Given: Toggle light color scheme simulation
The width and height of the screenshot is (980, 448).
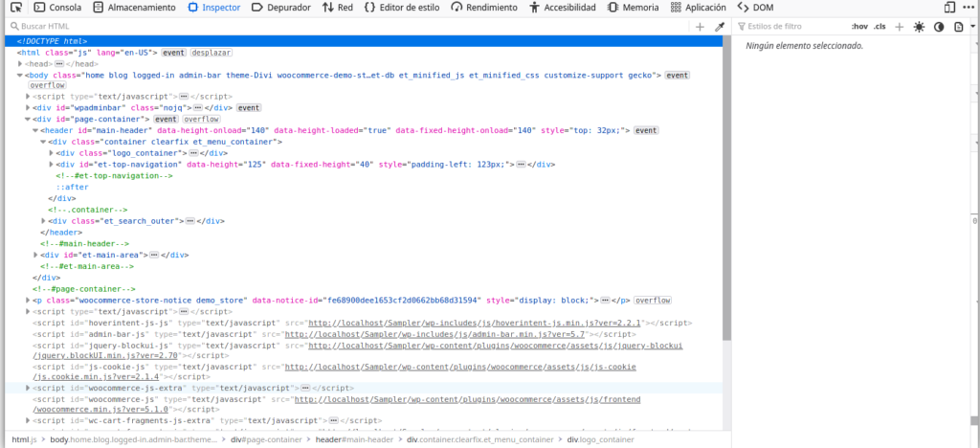Looking at the screenshot, I should pos(919,27).
